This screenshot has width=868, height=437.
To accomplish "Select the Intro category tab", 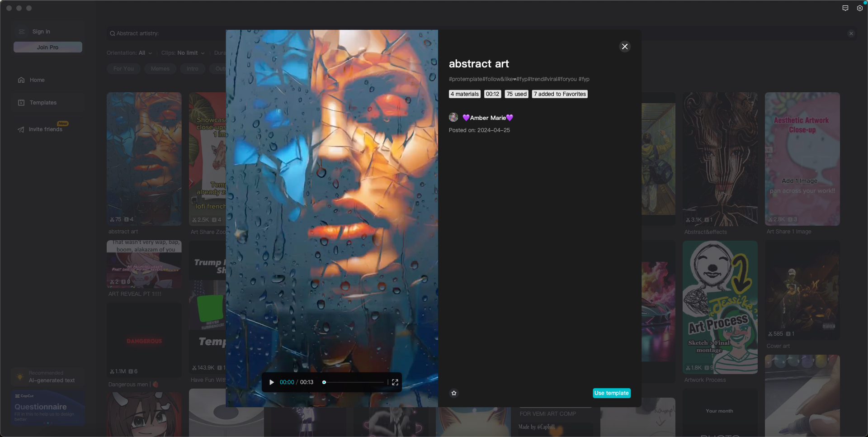I will [193, 69].
